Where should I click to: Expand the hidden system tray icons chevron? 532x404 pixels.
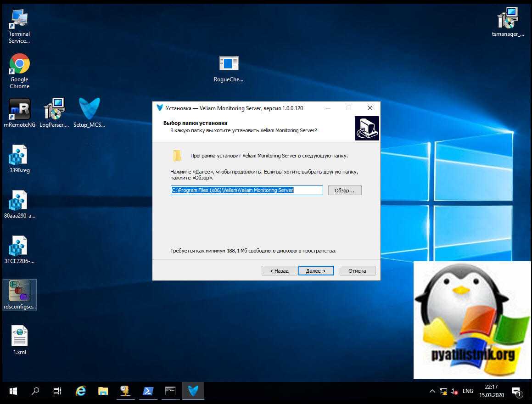point(432,391)
